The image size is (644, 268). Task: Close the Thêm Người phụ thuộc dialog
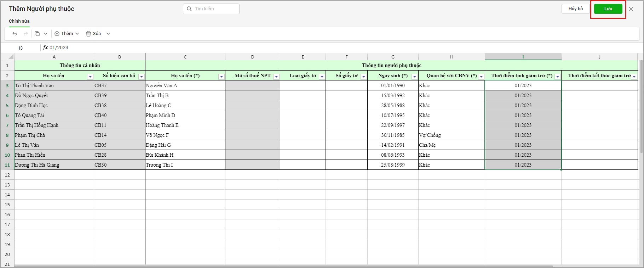[x=631, y=9]
